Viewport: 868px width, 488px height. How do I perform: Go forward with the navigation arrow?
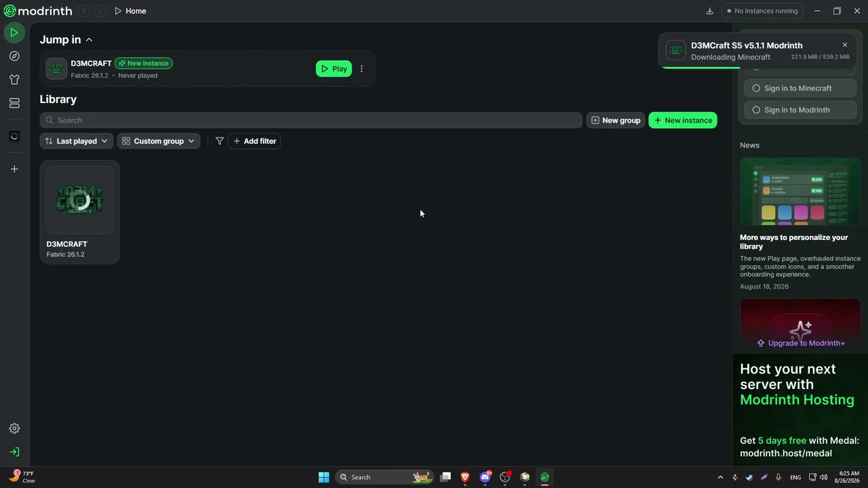point(100,11)
